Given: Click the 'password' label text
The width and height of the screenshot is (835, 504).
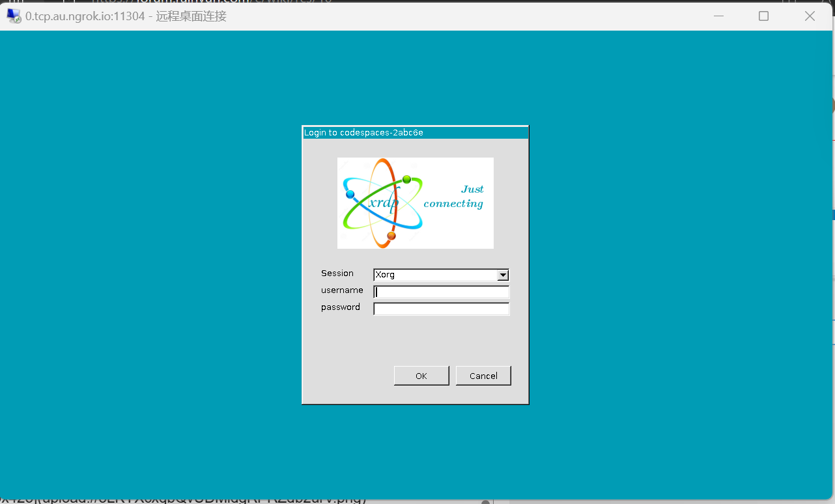Looking at the screenshot, I should pos(341,307).
